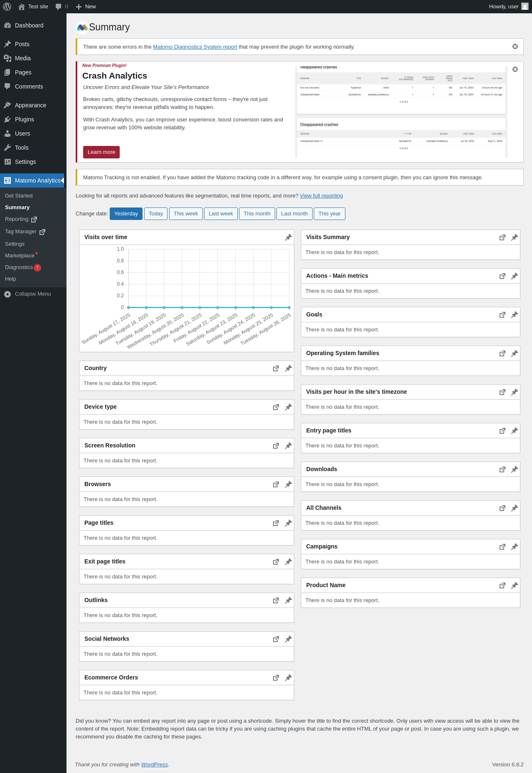This screenshot has height=773, width=532.
Task: Select This month date range
Action: pyautogui.click(x=257, y=214)
